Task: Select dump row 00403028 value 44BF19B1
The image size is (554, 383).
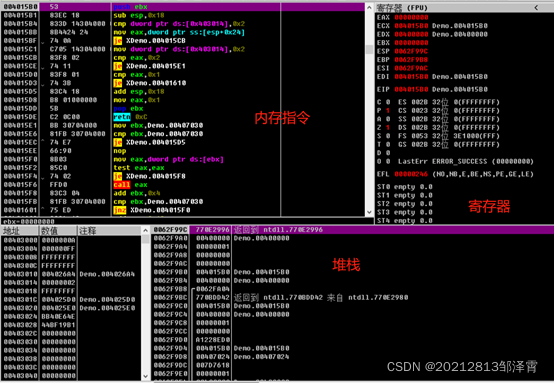Action: click(x=71, y=325)
